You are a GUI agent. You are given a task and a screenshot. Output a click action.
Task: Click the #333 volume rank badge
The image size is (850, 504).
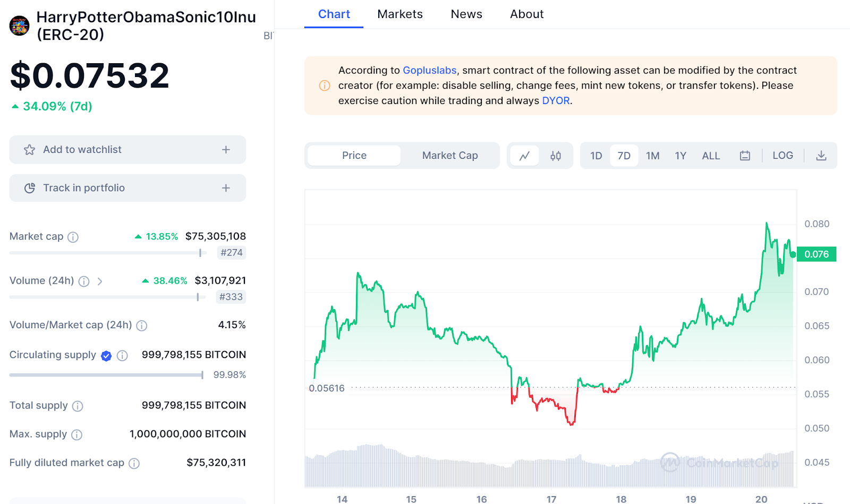[x=231, y=297]
